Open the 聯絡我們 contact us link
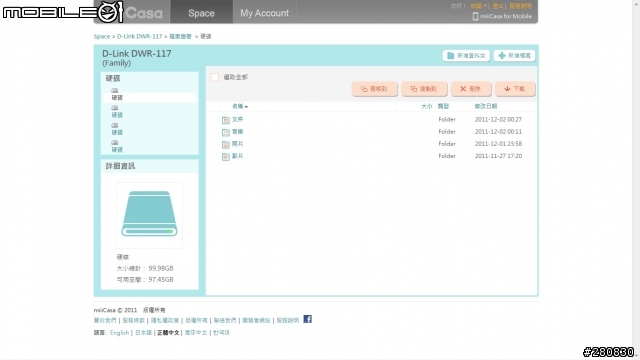 (225, 320)
